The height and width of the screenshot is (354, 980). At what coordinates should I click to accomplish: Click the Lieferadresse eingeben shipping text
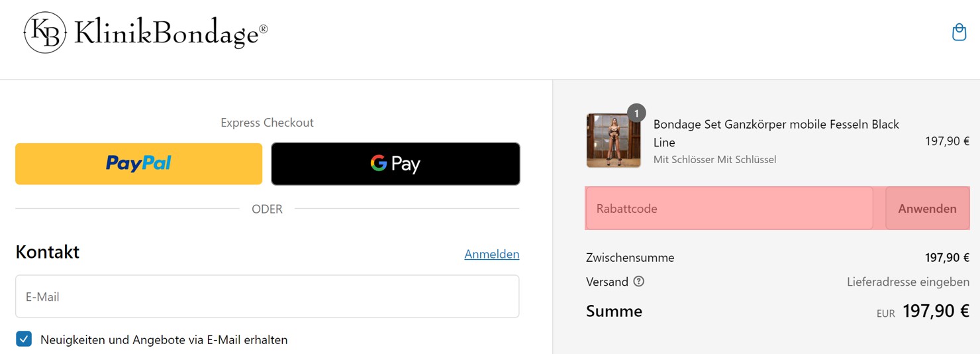908,282
